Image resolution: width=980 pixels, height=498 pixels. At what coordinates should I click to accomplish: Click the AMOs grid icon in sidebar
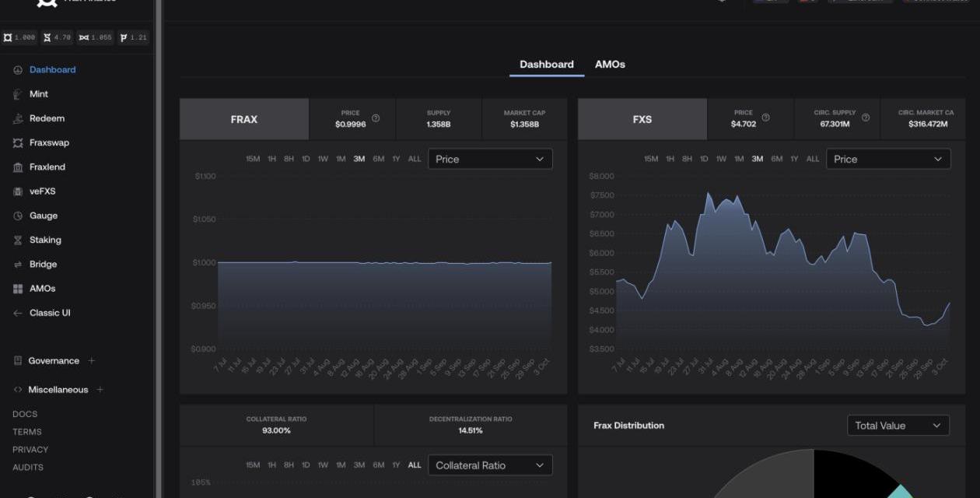click(x=18, y=289)
